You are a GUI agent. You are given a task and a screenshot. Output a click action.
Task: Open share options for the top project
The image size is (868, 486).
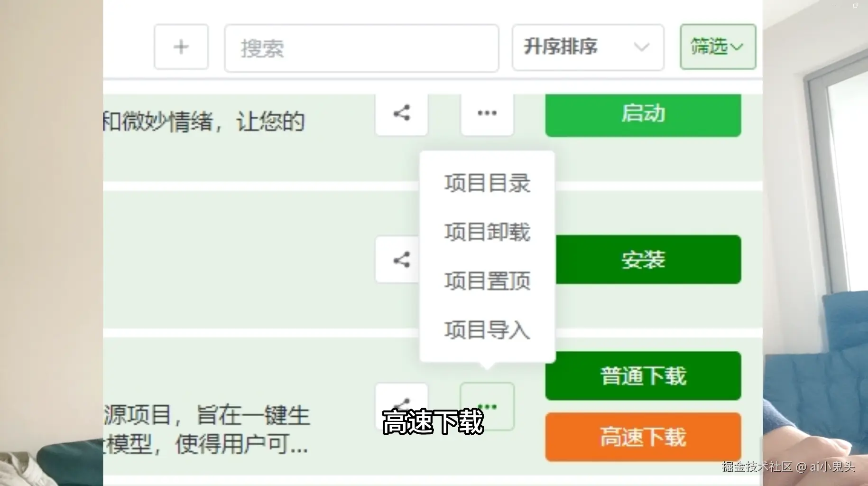(x=401, y=113)
